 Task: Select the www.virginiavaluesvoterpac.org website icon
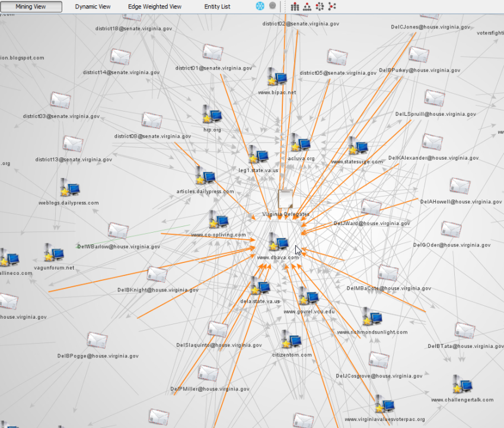pyautogui.click(x=384, y=404)
